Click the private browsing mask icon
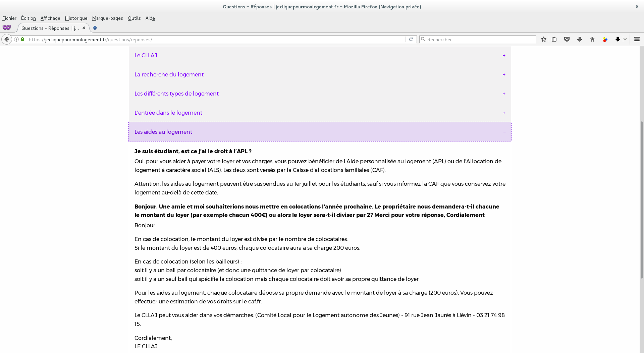The height and width of the screenshot is (353, 644). pyautogui.click(x=7, y=27)
